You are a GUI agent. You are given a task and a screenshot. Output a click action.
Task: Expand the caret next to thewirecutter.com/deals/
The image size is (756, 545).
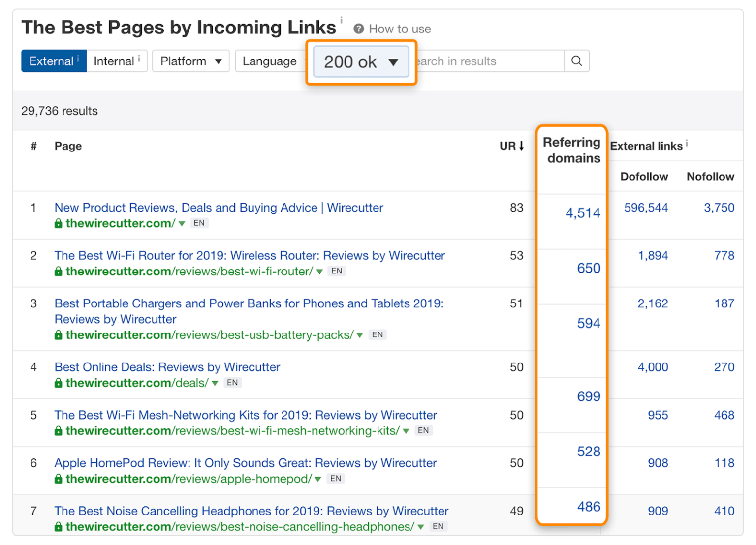[215, 383]
